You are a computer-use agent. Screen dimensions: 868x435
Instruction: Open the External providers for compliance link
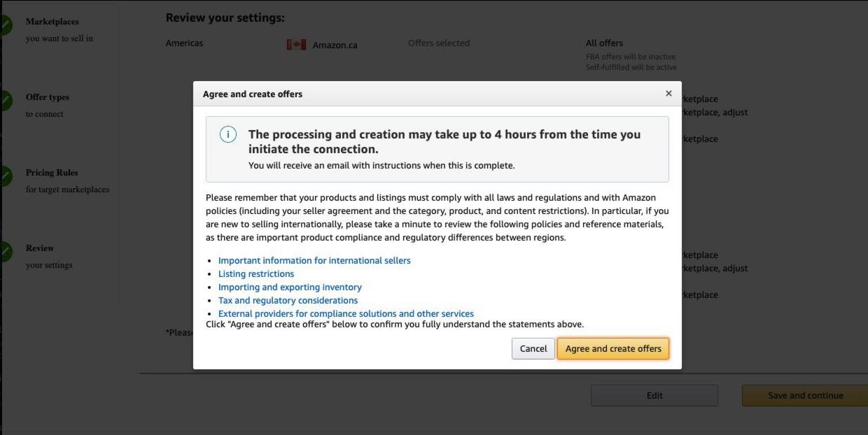(346, 313)
